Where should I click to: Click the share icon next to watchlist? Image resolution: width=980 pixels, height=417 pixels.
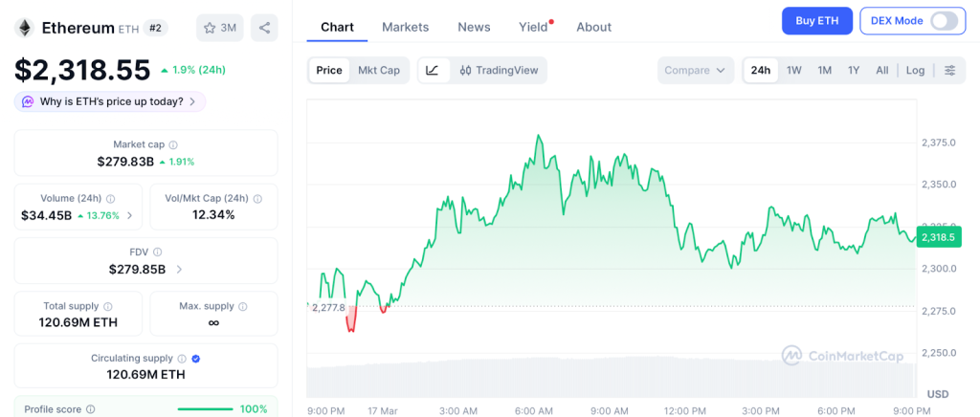pos(264,28)
